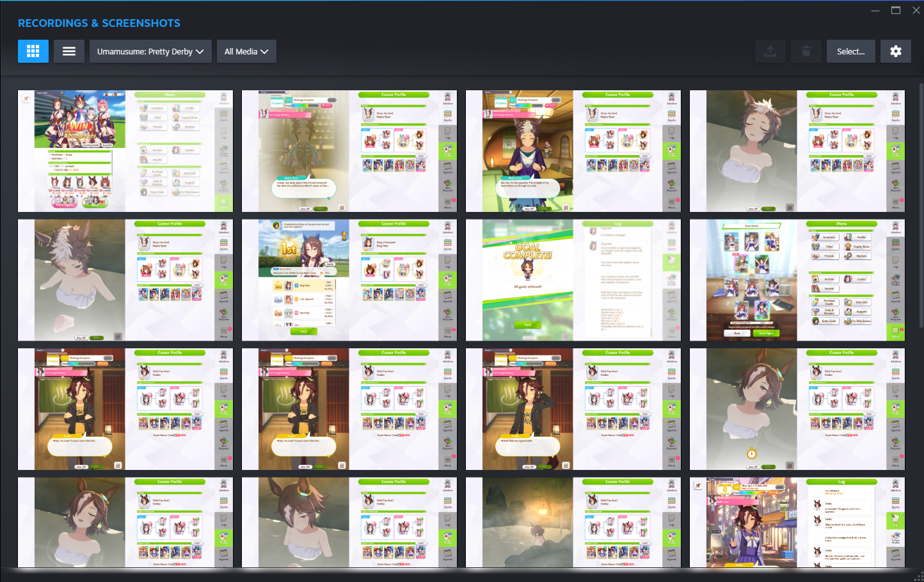Open the leftmost third-row Vodka arms-crossed screenshot
The image size is (924, 582).
point(125,409)
